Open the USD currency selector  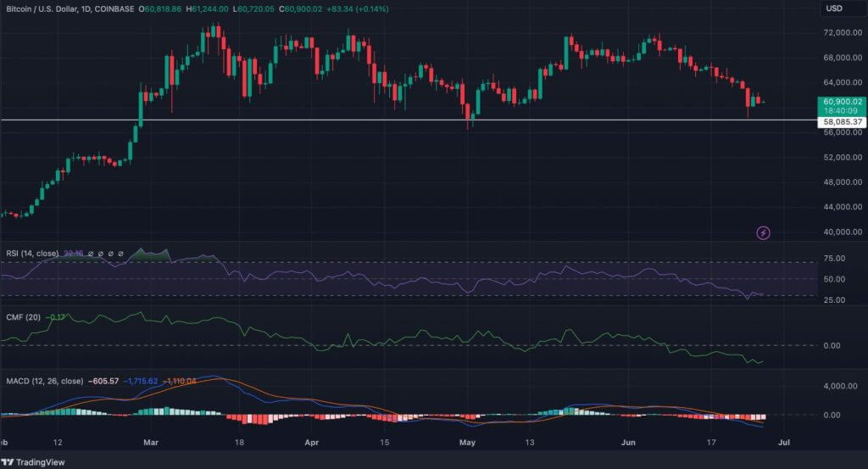pos(834,8)
